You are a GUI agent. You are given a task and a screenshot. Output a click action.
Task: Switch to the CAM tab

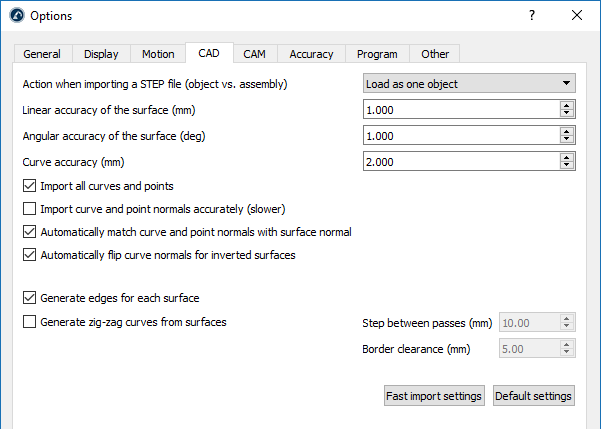254,54
